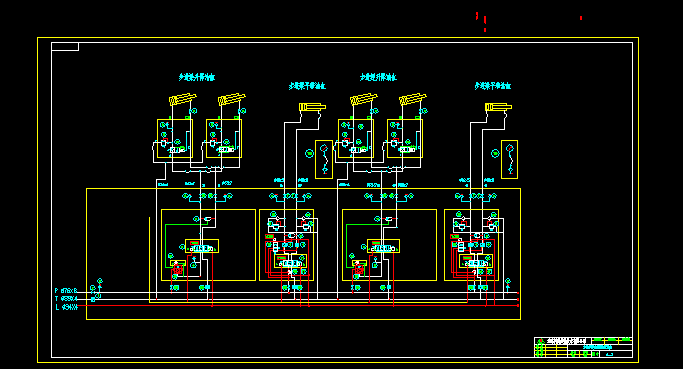
Task: Select the directional valve in third manifold box
Action: (x=383, y=246)
